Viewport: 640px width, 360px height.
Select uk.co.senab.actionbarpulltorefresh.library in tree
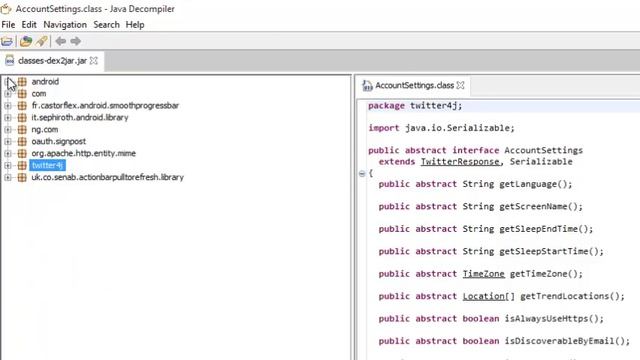pos(108,178)
